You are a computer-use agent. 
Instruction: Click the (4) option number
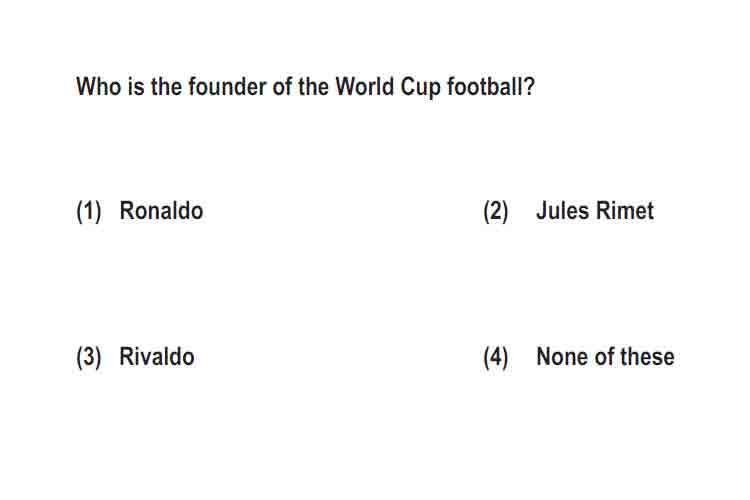(x=496, y=357)
